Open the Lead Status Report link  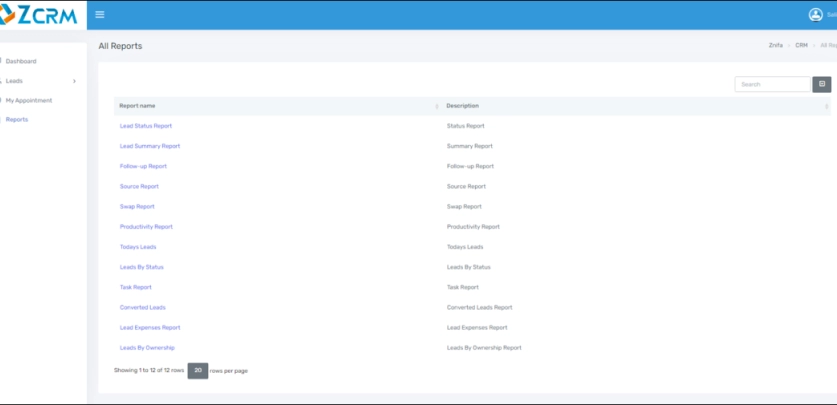tap(146, 126)
